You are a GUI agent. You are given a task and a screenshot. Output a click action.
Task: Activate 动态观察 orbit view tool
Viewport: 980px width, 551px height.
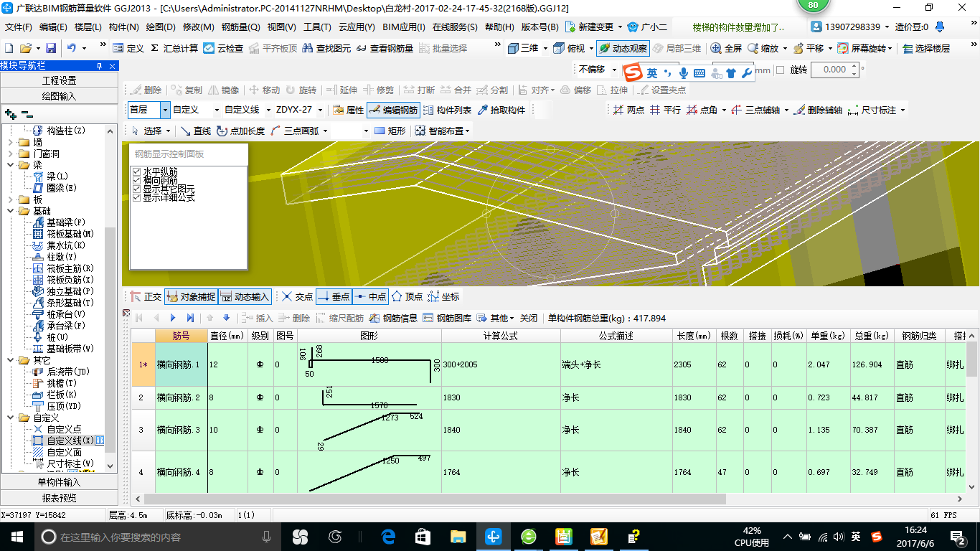click(x=623, y=48)
